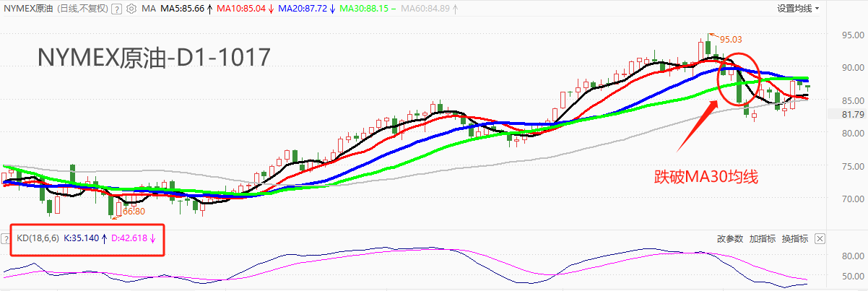Toggle the MA5:85.66 moving average label
868x291 pixels.
[x=182, y=9]
